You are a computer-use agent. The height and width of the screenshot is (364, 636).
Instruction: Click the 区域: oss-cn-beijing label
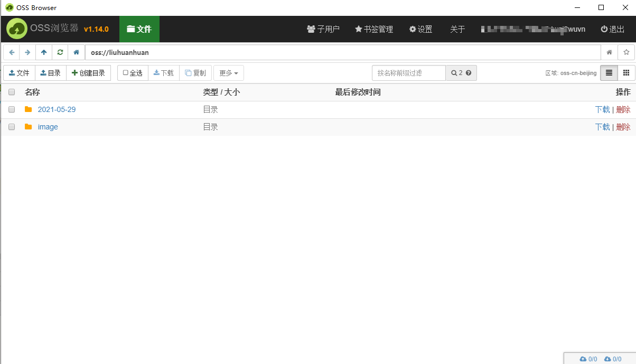tap(571, 73)
